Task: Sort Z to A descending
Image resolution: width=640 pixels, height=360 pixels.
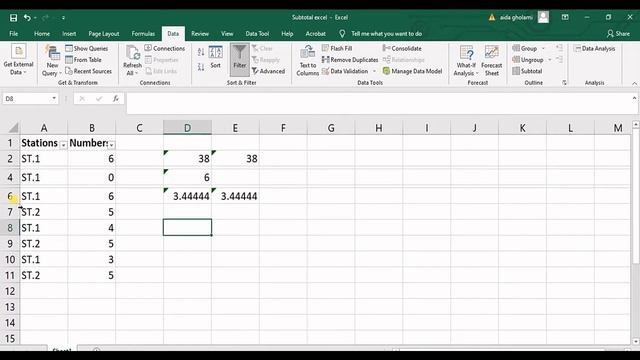Action: [201, 67]
